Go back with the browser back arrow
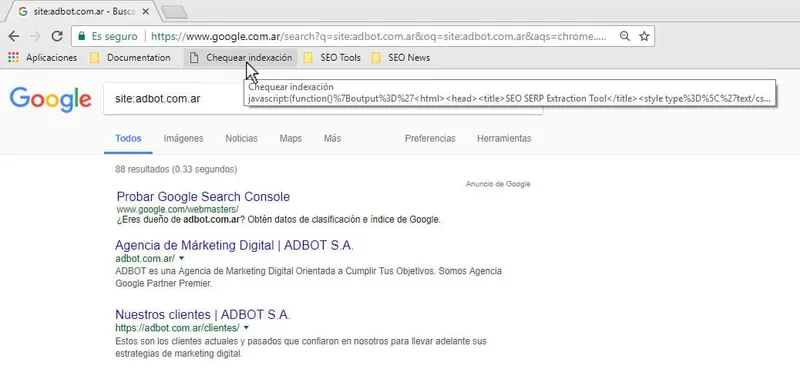 14,36
